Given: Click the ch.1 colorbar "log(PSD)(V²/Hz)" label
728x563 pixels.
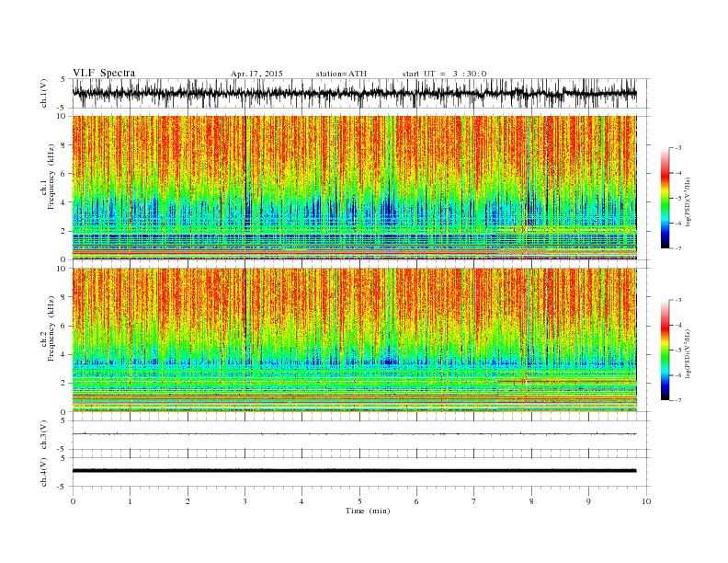Looking at the screenshot, I should tap(688, 202).
